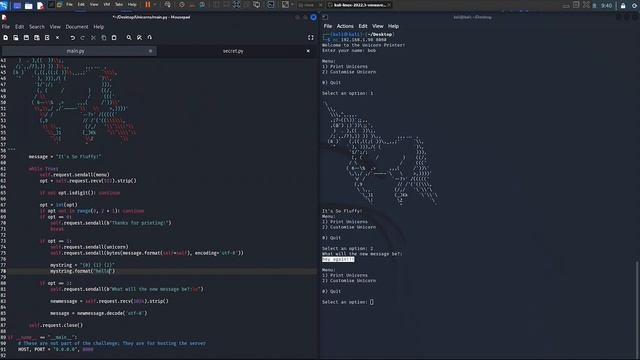Click the VMware console view icon
This screenshot has width=640, height=360.
tap(270, 5)
